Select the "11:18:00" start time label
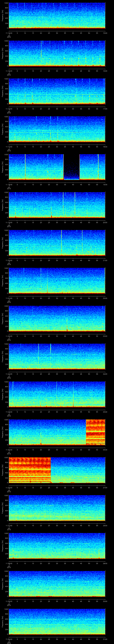The width and height of the screenshot is (114, 644). point(9,184)
